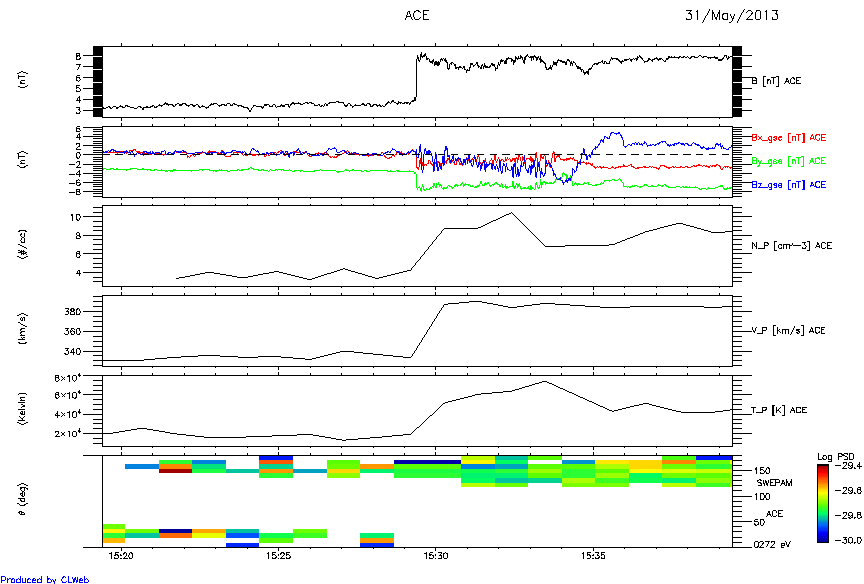Select the '(#/cc)' y-axis unit label

pyautogui.click(x=23, y=245)
